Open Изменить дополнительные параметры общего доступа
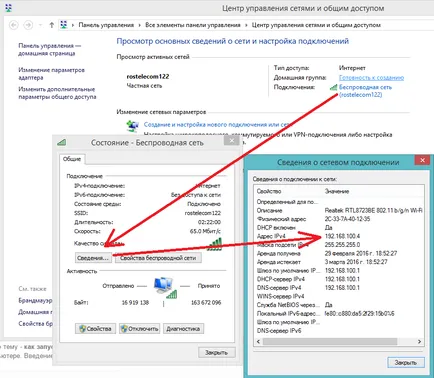This screenshot has width=434, height=378. [x=57, y=93]
